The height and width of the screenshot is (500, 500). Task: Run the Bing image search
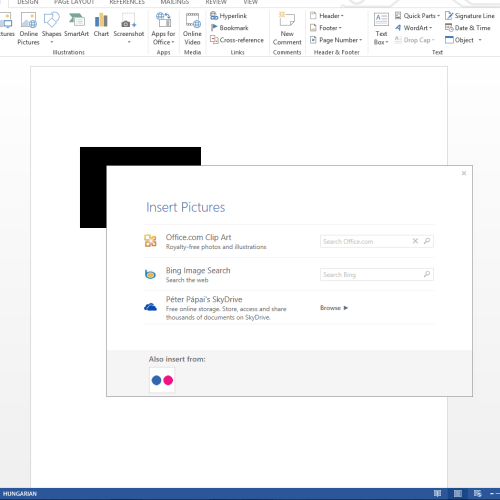coord(427,274)
